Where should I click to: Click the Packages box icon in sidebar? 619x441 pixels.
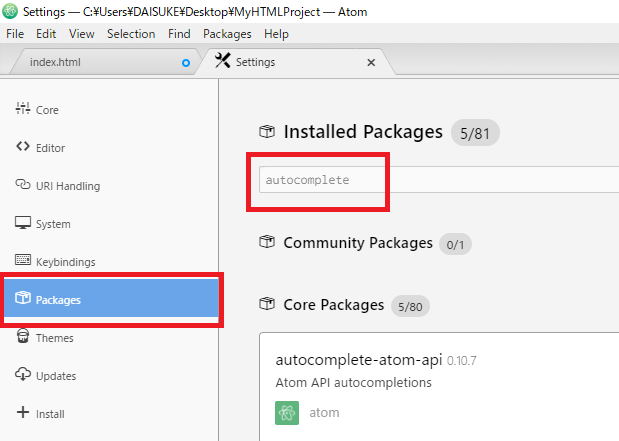[23, 297]
